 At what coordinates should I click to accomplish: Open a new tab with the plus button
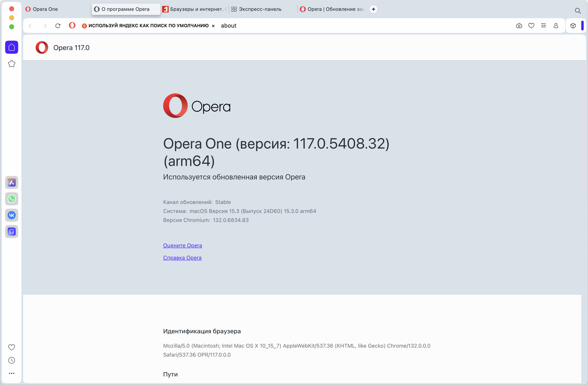374,9
